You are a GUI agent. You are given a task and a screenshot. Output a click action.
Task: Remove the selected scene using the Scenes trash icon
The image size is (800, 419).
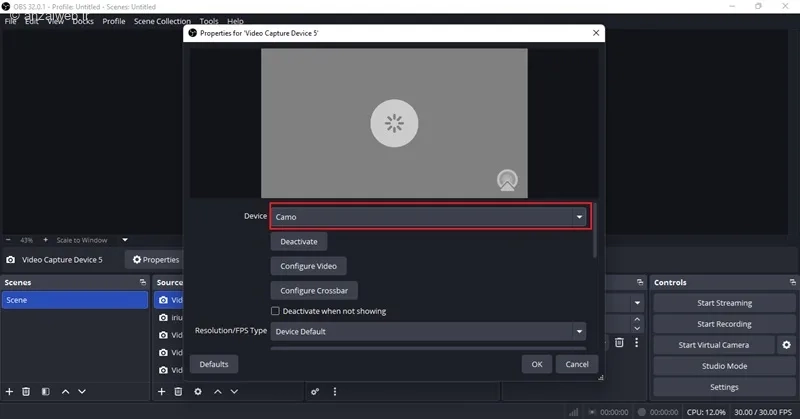coord(26,391)
